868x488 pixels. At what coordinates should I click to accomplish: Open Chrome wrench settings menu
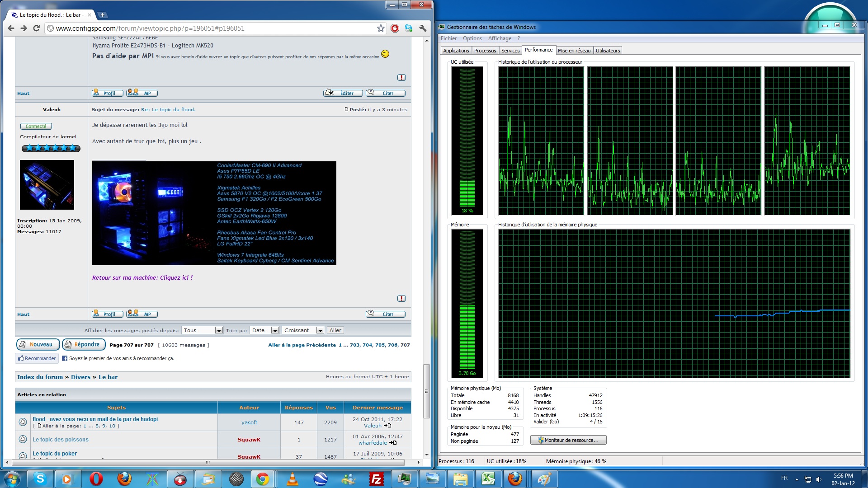pos(423,28)
